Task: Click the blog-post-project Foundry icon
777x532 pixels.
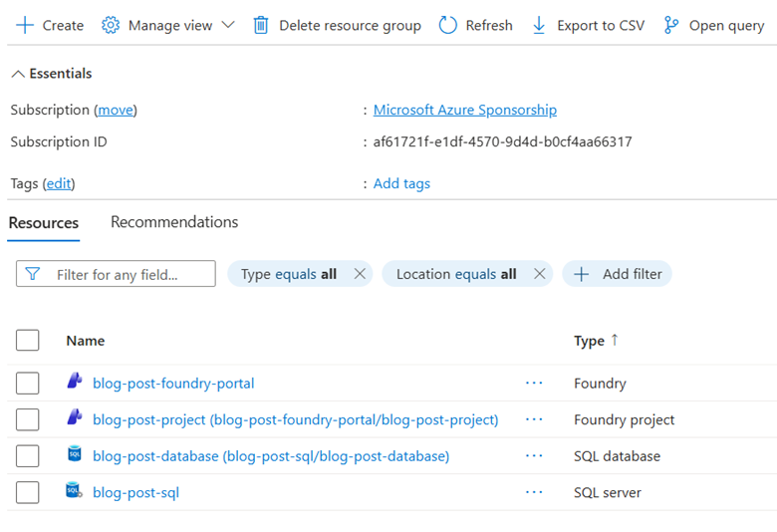Action: [x=75, y=417]
